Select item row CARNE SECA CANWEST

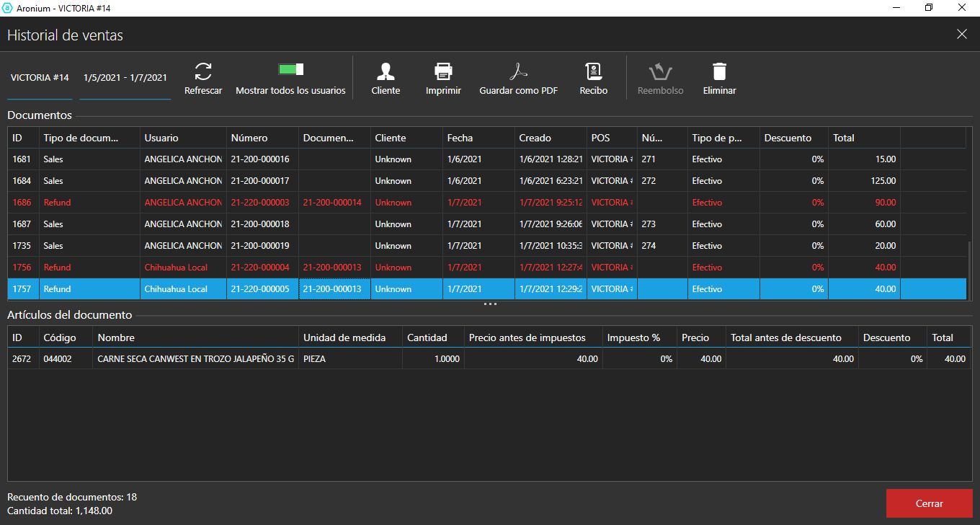(x=195, y=358)
